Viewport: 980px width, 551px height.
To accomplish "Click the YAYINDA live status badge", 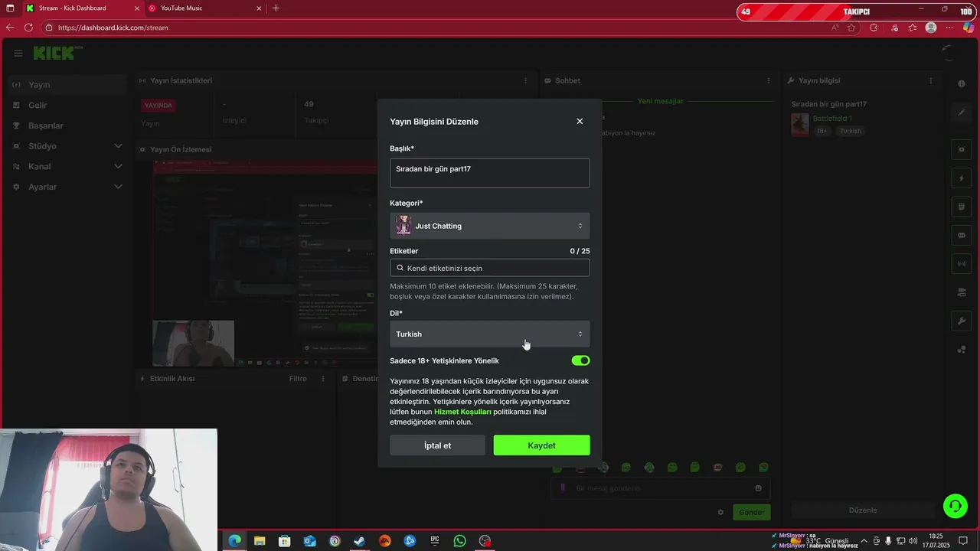I will (159, 106).
